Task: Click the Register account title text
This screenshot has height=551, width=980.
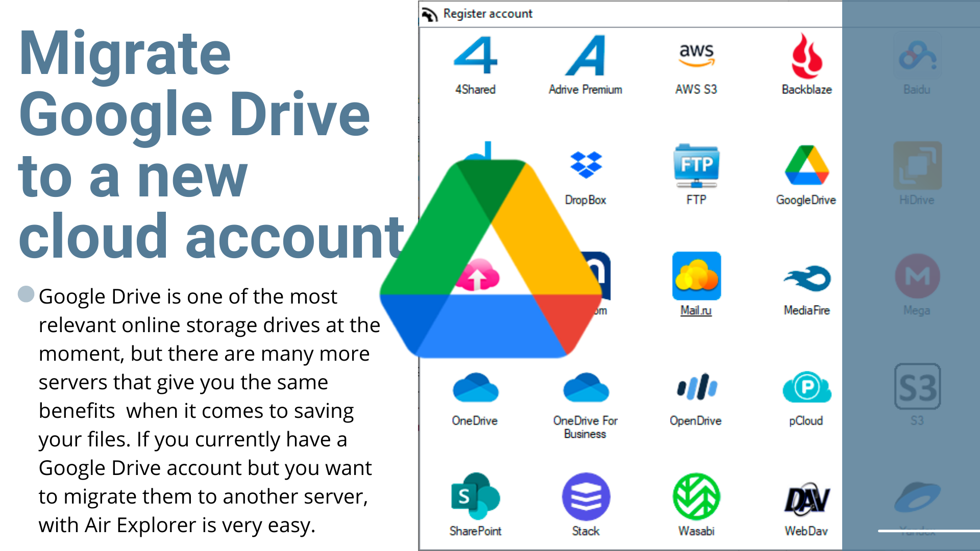Action: pos(487,14)
